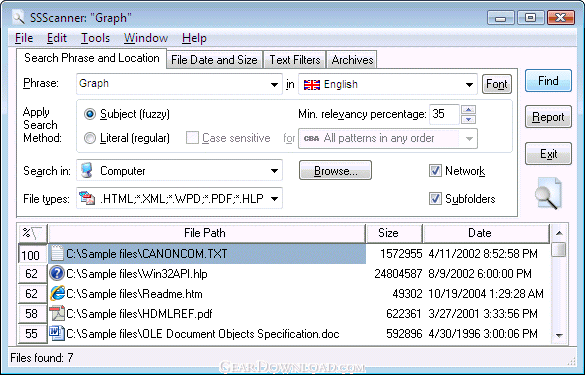Click the Find button
The height and width of the screenshot is (375, 585).
pyautogui.click(x=548, y=81)
